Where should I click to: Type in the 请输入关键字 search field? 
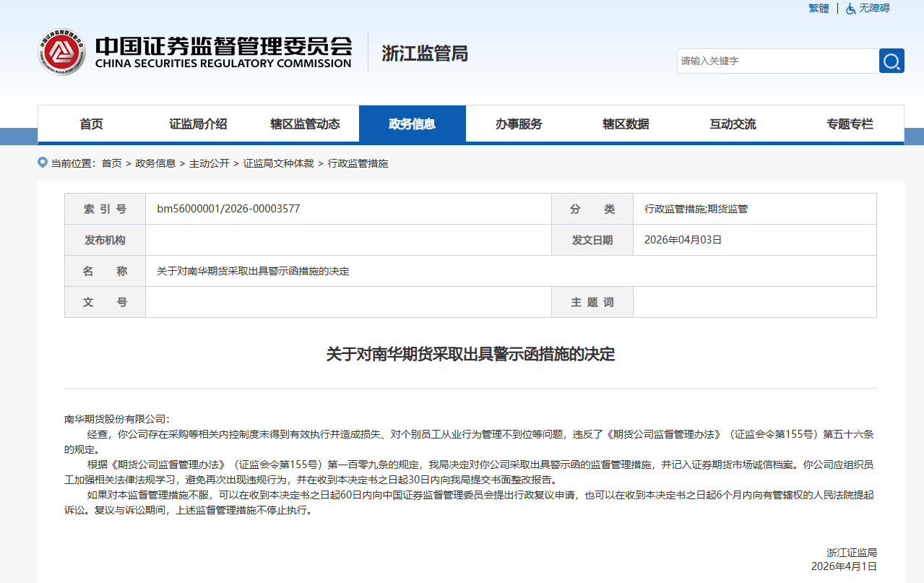click(x=777, y=61)
